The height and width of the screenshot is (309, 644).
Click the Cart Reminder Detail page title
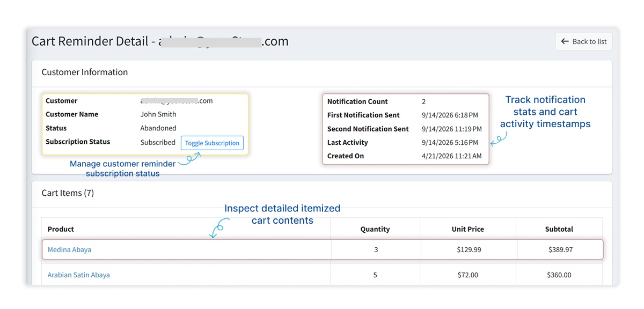coord(160,41)
